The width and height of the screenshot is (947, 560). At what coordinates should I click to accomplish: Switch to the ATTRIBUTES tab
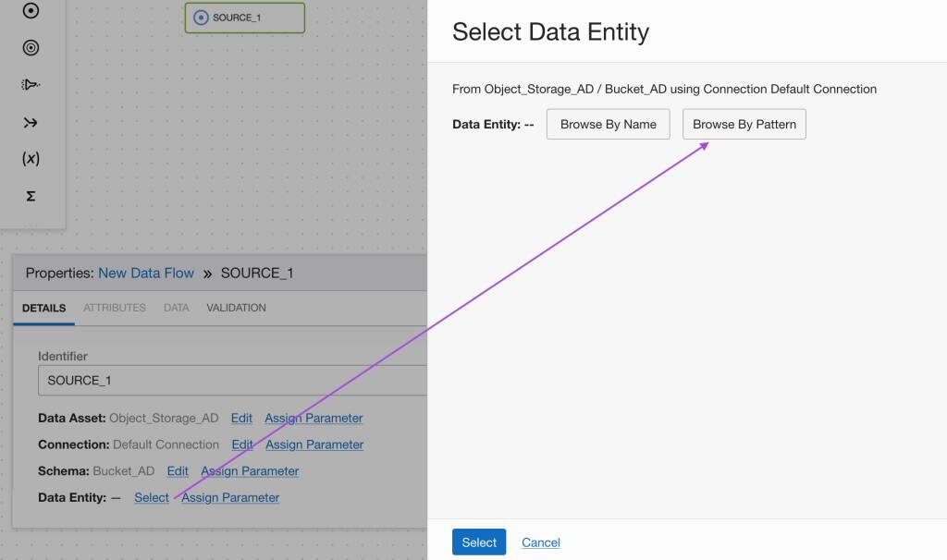[114, 308]
